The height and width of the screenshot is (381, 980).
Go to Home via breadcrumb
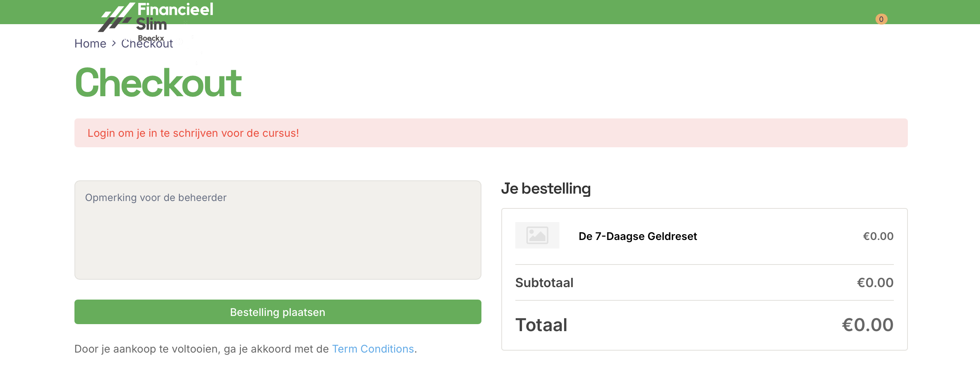click(90, 44)
